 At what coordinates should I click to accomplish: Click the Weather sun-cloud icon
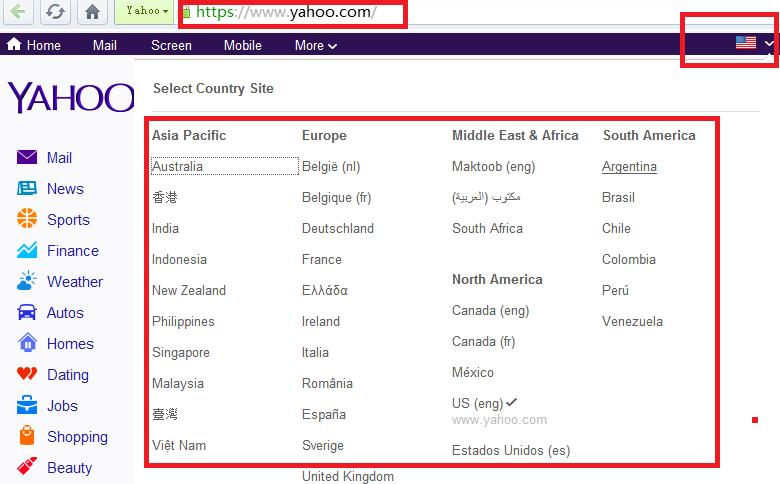27,281
